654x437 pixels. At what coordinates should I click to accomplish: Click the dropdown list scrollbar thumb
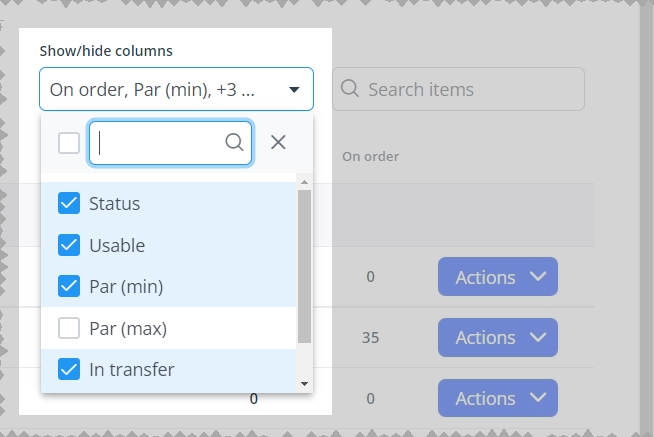coord(304,266)
